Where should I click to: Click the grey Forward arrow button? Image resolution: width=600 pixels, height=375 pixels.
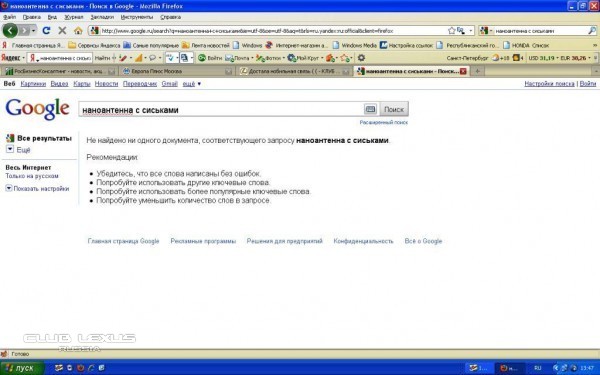tap(24, 30)
